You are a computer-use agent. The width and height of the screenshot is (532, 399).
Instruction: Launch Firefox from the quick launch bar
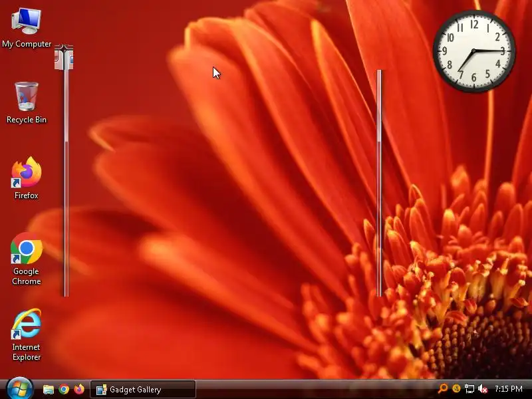(x=79, y=389)
